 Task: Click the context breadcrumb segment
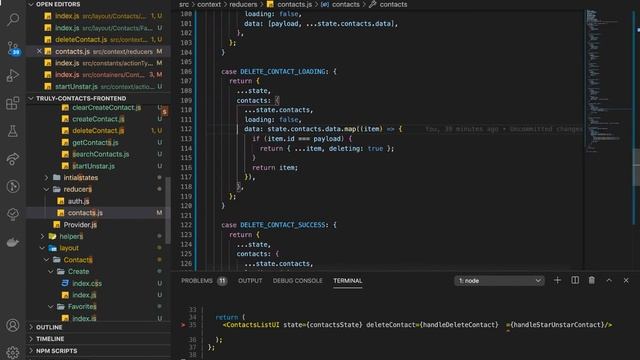point(209,4)
